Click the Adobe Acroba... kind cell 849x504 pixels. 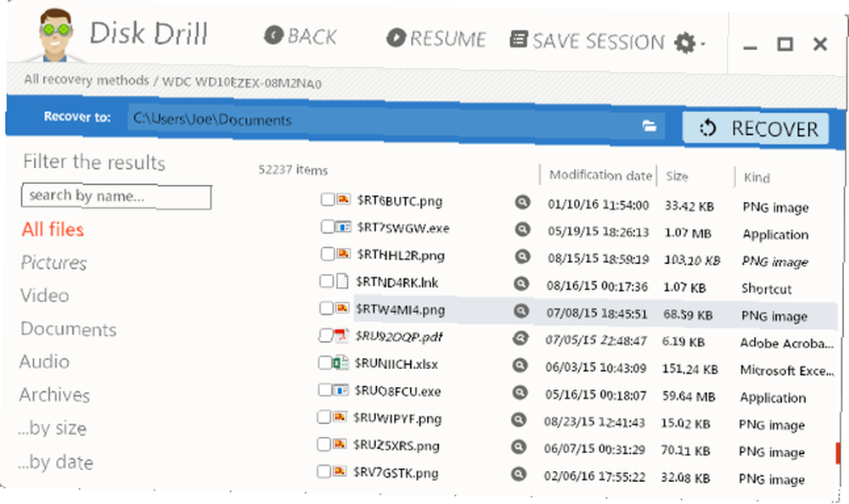pyautogui.click(x=787, y=344)
